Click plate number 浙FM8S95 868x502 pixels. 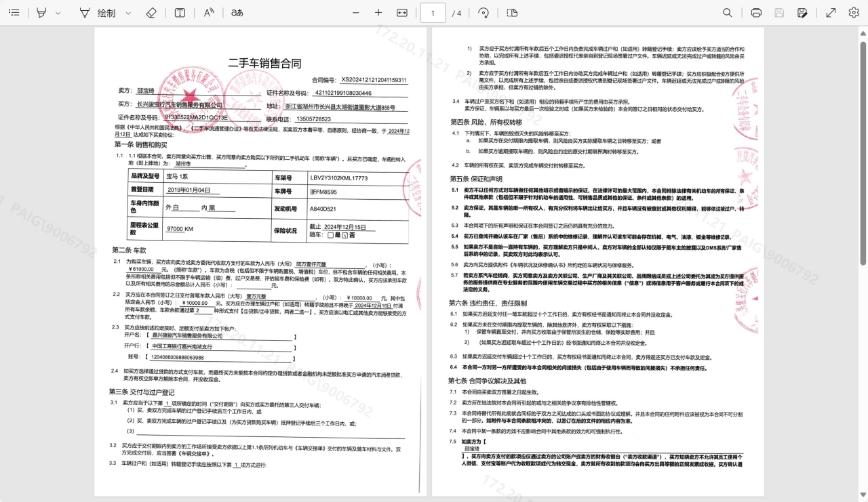(323, 192)
